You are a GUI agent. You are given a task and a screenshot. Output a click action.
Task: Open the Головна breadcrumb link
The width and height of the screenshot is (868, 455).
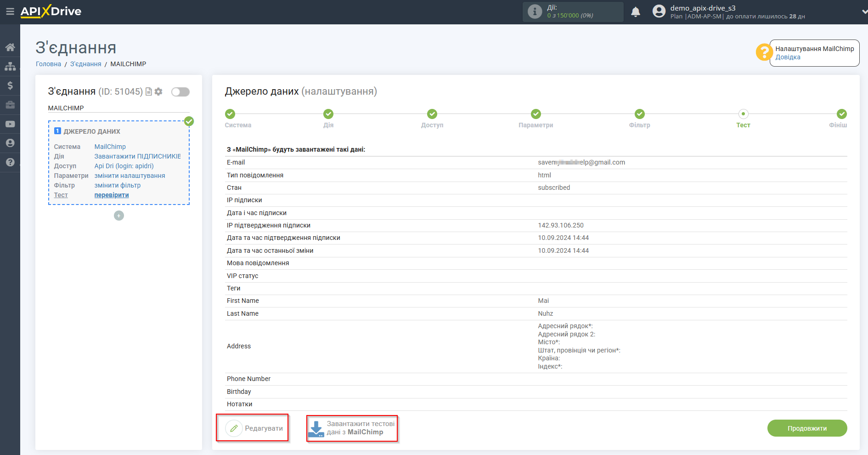48,64
